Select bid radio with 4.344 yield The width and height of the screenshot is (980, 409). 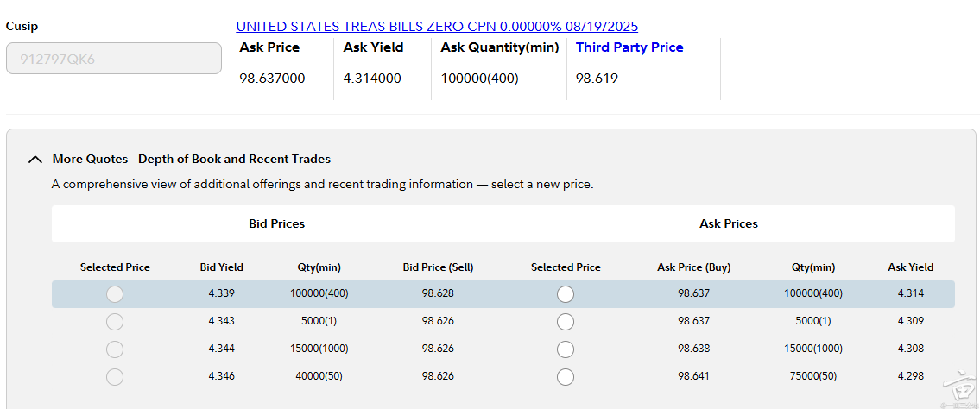115,349
